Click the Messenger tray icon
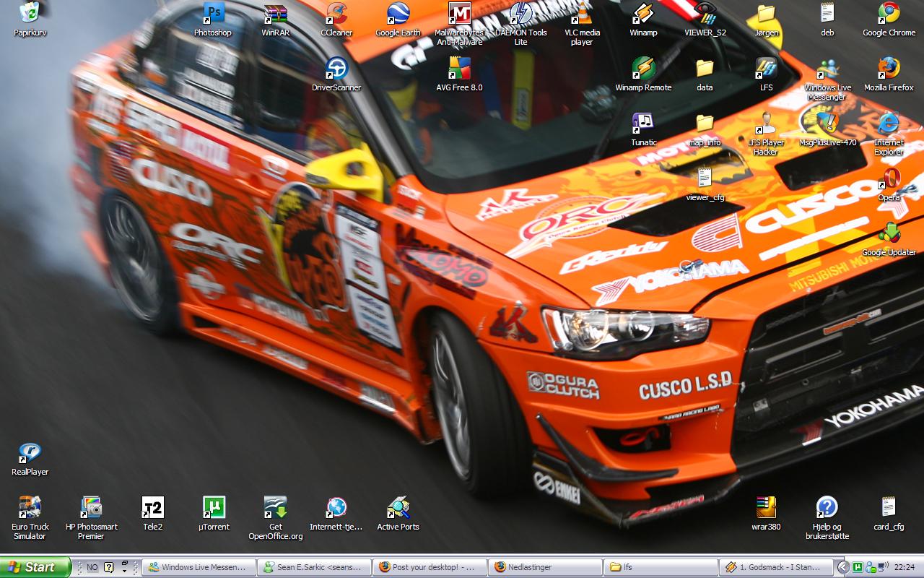 click(x=870, y=567)
